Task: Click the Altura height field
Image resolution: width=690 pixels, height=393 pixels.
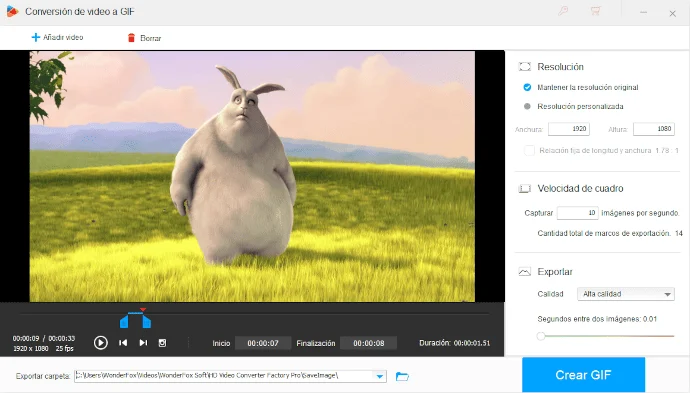Action: 653,129
